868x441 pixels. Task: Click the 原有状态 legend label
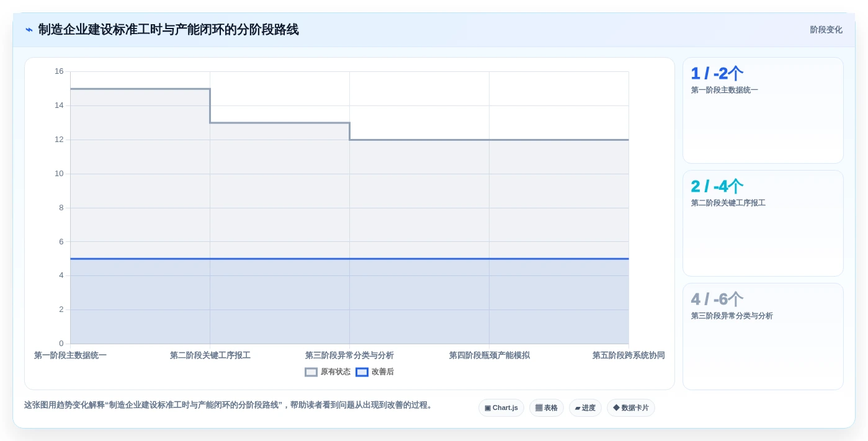336,372
